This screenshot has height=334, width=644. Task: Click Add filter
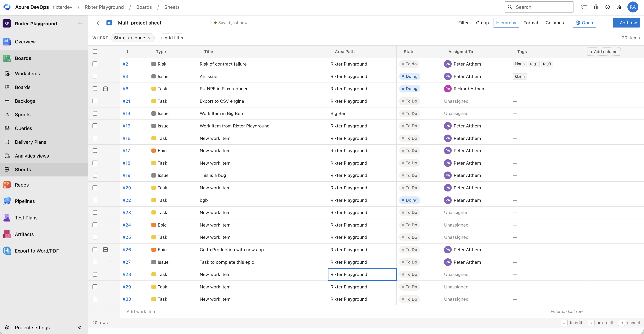(172, 38)
